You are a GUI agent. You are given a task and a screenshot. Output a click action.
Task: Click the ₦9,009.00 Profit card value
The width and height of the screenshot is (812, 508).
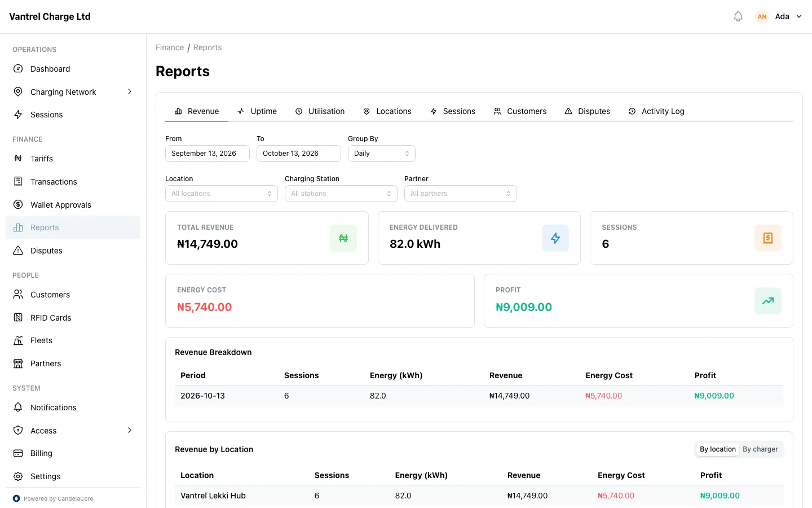coord(524,307)
